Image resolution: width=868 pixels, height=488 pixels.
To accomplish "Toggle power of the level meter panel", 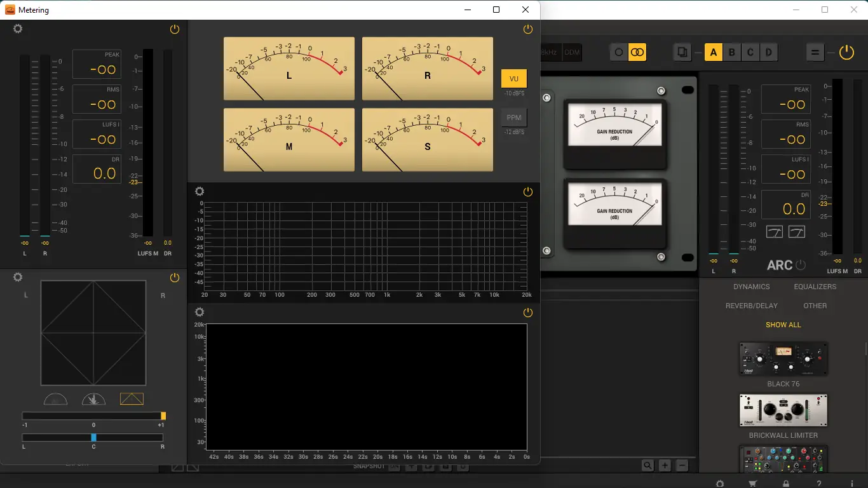I will coord(175,29).
